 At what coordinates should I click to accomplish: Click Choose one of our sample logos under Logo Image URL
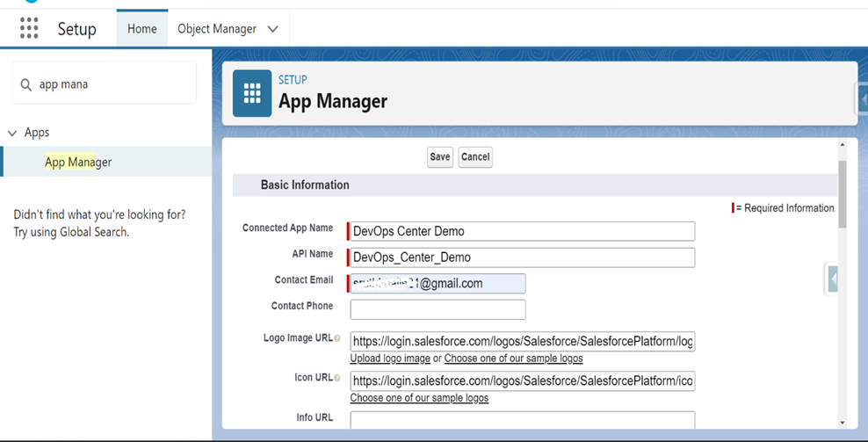coord(513,359)
